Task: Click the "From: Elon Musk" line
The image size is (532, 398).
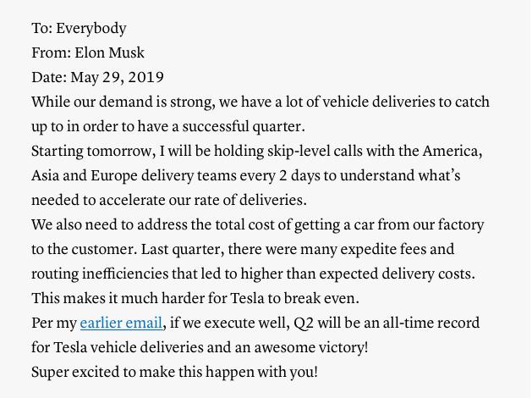Action: pos(88,53)
